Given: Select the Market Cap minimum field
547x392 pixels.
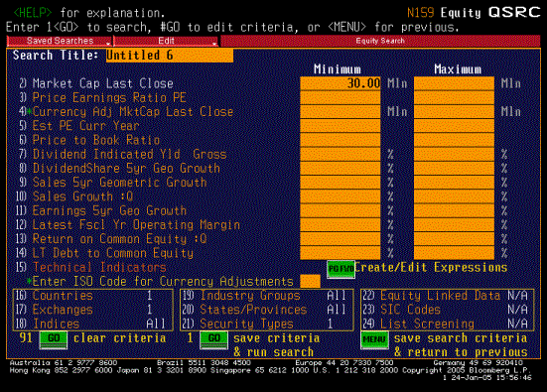Looking at the screenshot, I should [x=341, y=83].
